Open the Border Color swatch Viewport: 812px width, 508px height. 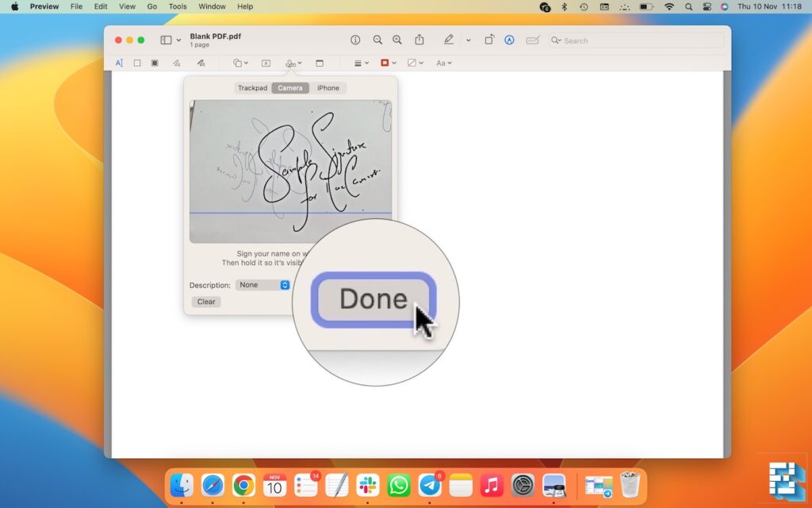[385, 63]
